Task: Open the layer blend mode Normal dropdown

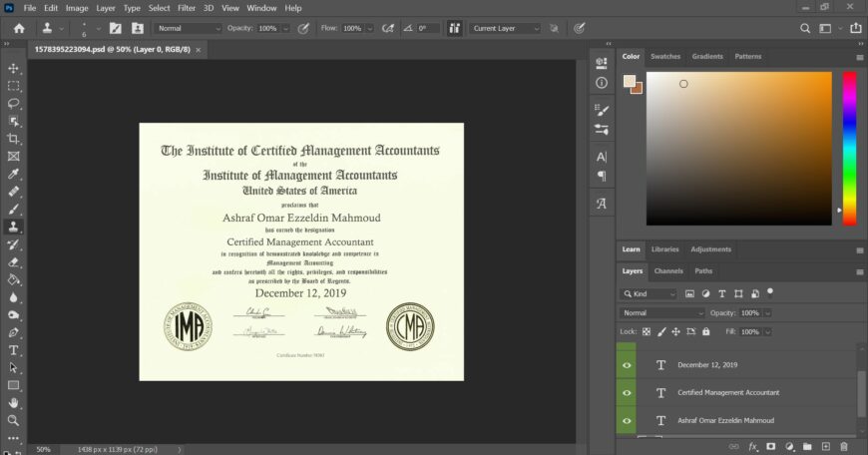Action: [661, 313]
